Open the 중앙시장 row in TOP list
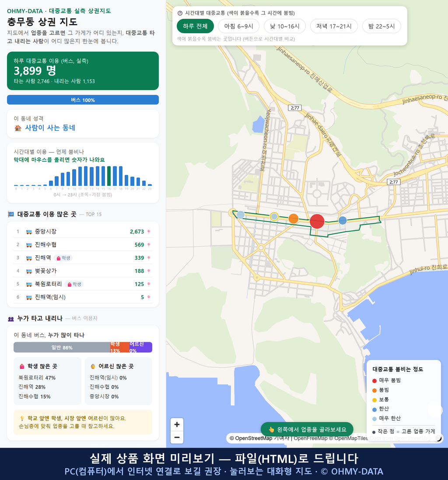Image resolution: width=448 pixels, height=480 pixels. pos(83,231)
